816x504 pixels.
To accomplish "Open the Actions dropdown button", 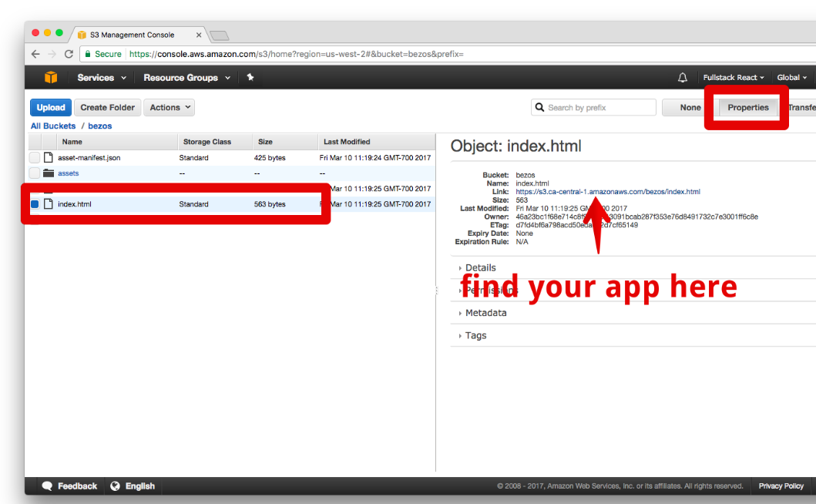I will 169,107.
